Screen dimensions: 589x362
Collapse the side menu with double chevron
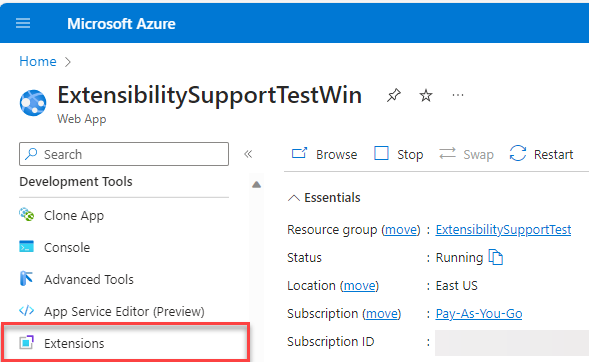(248, 154)
